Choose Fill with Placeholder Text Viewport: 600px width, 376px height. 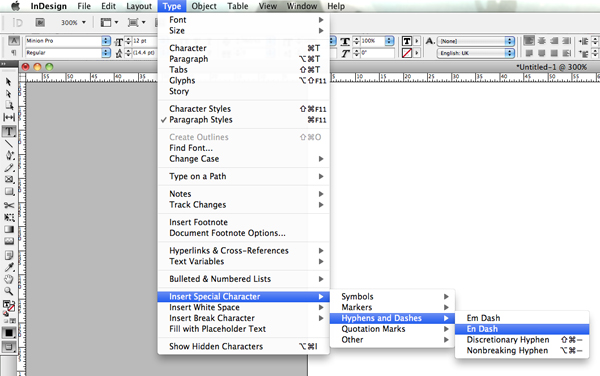pos(243,329)
